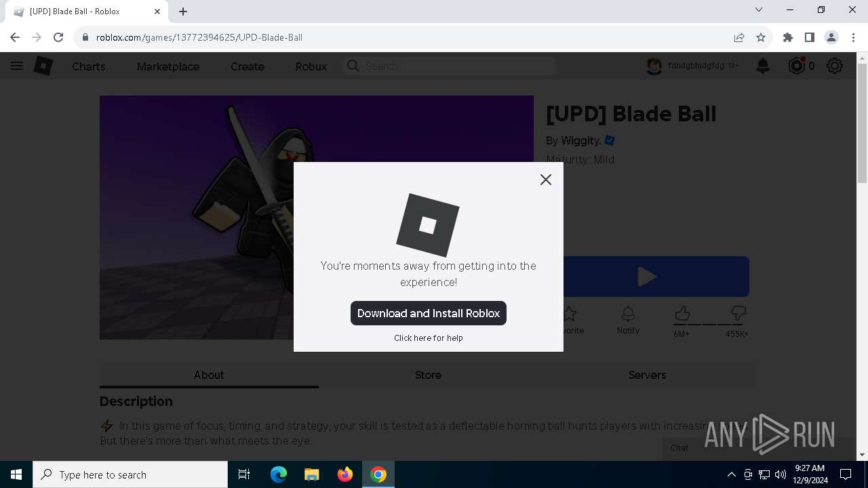This screenshot has height=488, width=868.
Task: Click the Blade Ball game thumbnail
Action: [317, 217]
